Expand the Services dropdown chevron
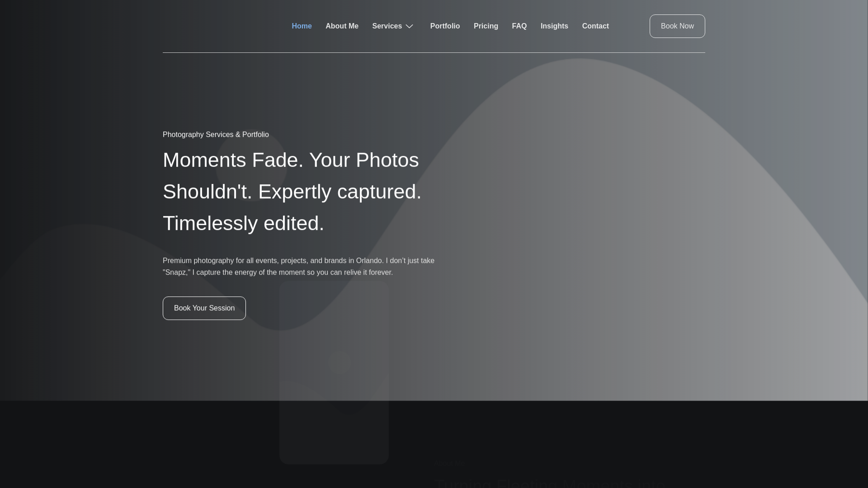 pos(409,26)
